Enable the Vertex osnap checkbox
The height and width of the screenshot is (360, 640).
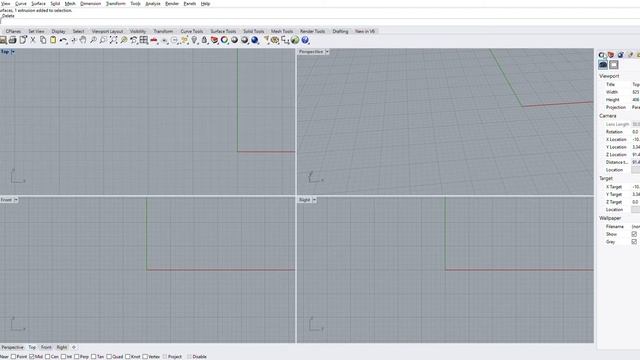pos(145,356)
